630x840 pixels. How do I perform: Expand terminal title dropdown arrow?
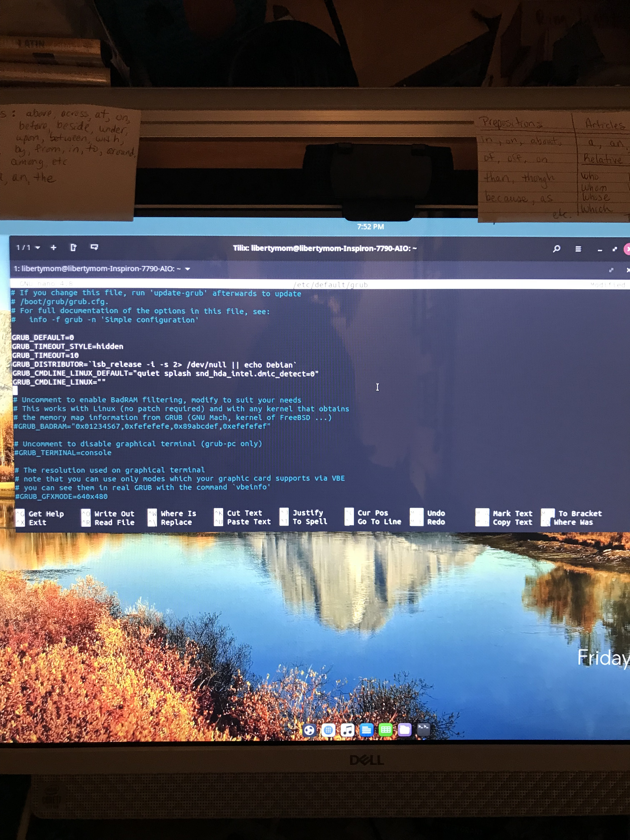[187, 269]
